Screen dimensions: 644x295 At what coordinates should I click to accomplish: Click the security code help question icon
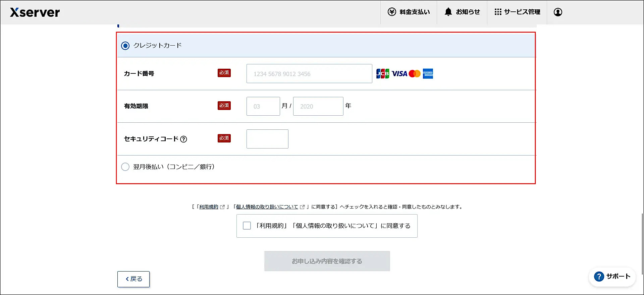[x=183, y=139]
